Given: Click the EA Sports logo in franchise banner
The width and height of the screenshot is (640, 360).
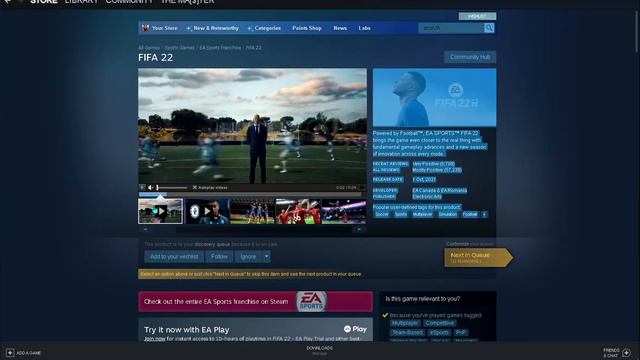Looking at the screenshot, I should [x=311, y=301].
